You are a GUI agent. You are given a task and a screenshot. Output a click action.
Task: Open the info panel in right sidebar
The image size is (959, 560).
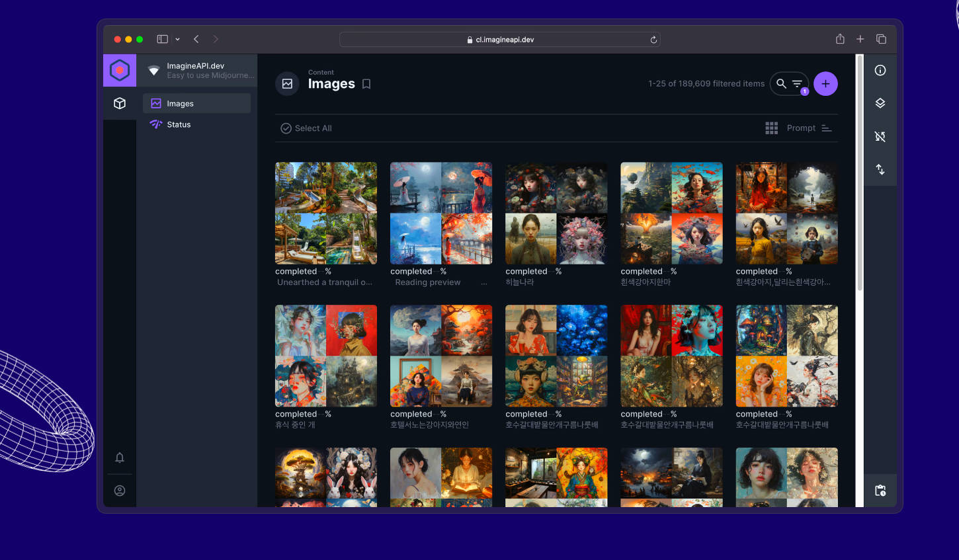click(x=880, y=70)
